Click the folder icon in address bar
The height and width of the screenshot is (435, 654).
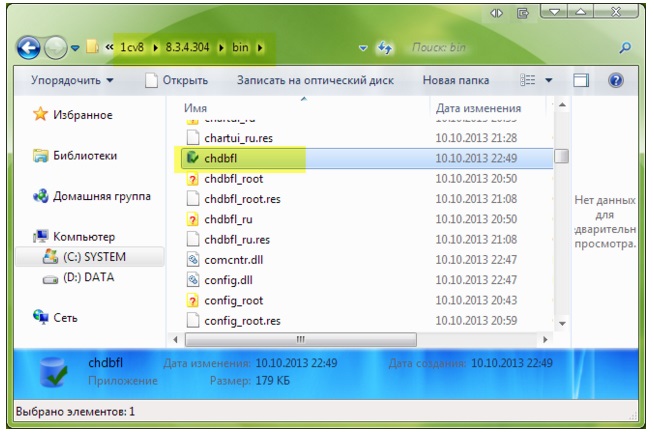tap(92, 47)
